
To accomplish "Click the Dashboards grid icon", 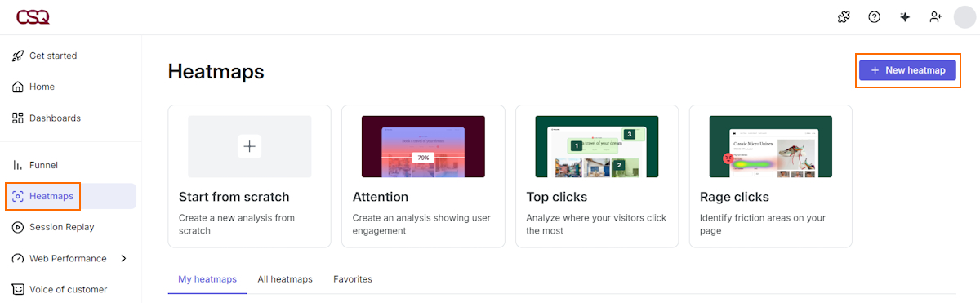I will [18, 118].
